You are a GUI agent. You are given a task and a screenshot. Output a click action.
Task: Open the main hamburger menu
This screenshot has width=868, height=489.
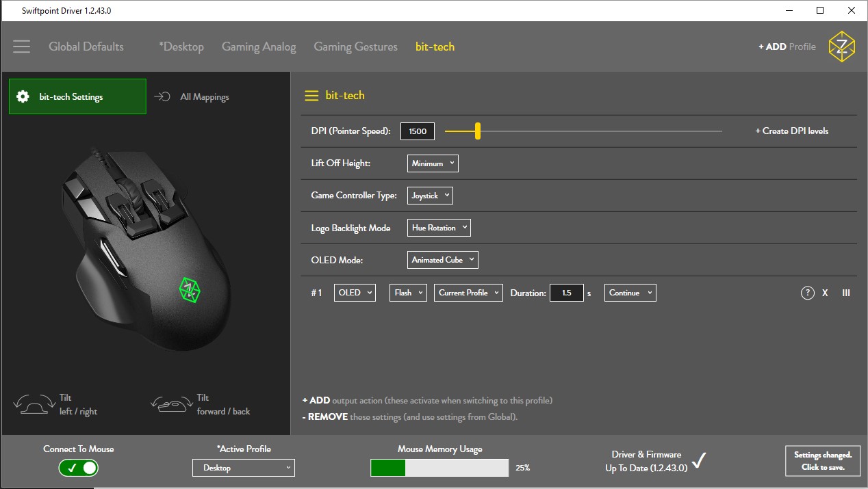21,47
